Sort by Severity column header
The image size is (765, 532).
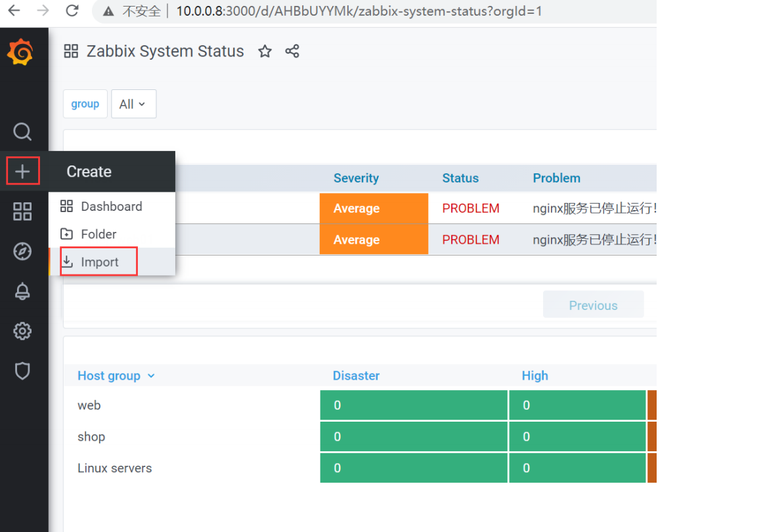[356, 178]
